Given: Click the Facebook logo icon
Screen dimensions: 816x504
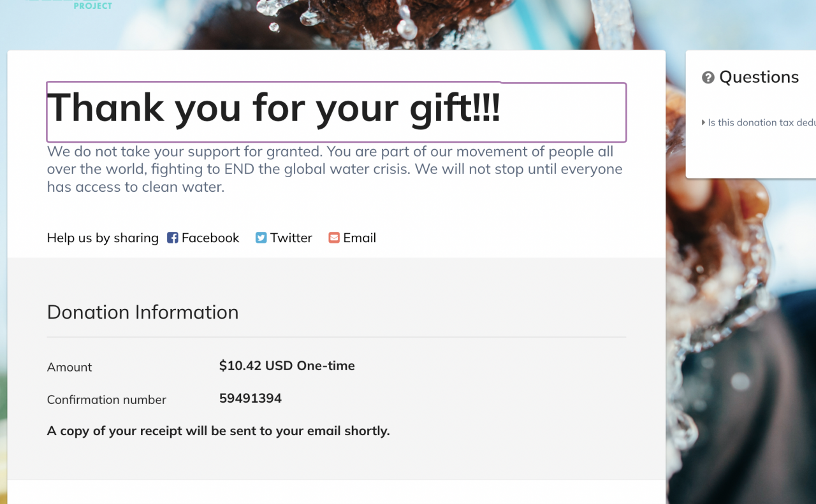Looking at the screenshot, I should tap(172, 238).
